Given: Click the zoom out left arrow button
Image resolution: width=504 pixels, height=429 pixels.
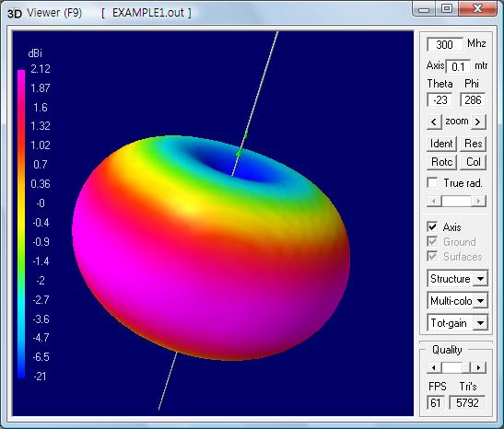Looking at the screenshot, I should point(434,122).
